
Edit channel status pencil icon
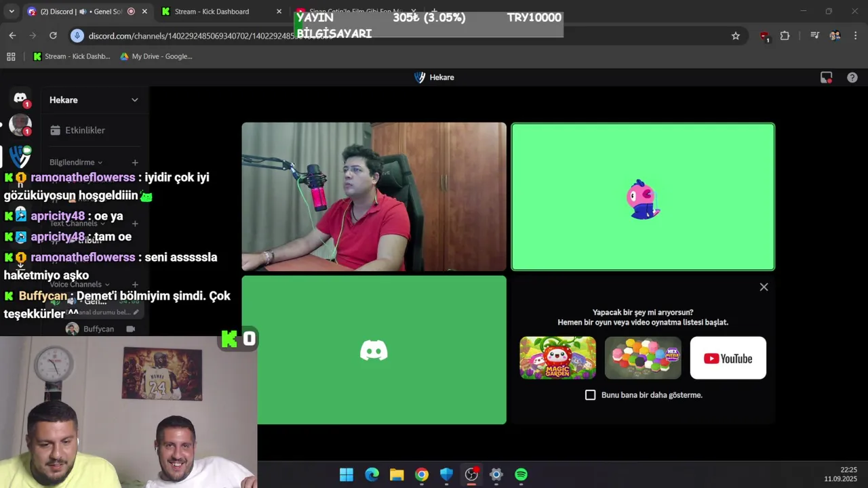click(136, 312)
